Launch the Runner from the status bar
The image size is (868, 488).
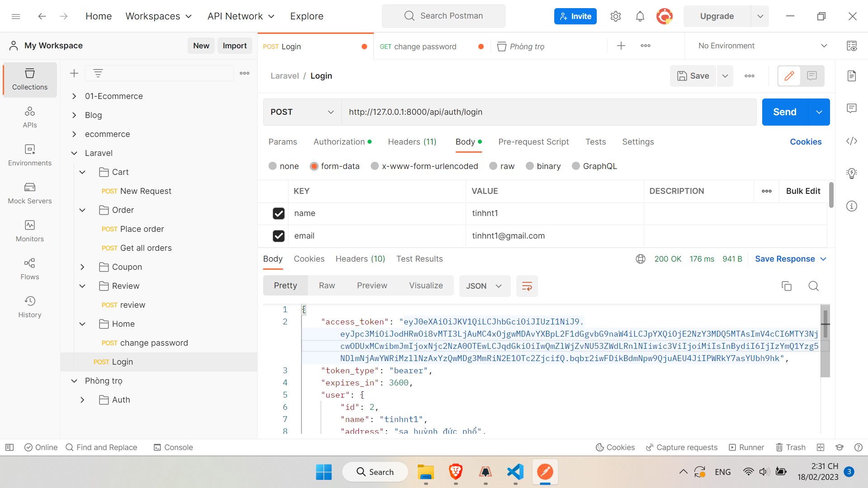746,447
